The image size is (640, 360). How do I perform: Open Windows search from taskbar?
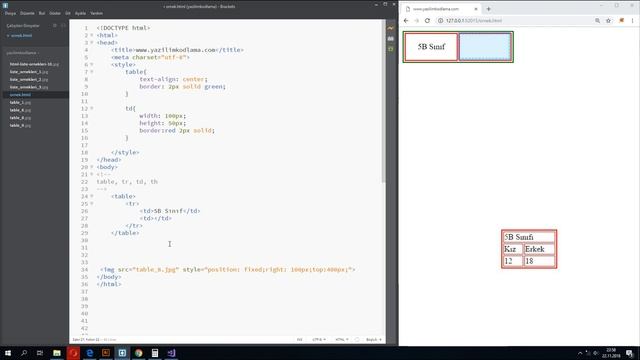click(x=24, y=353)
